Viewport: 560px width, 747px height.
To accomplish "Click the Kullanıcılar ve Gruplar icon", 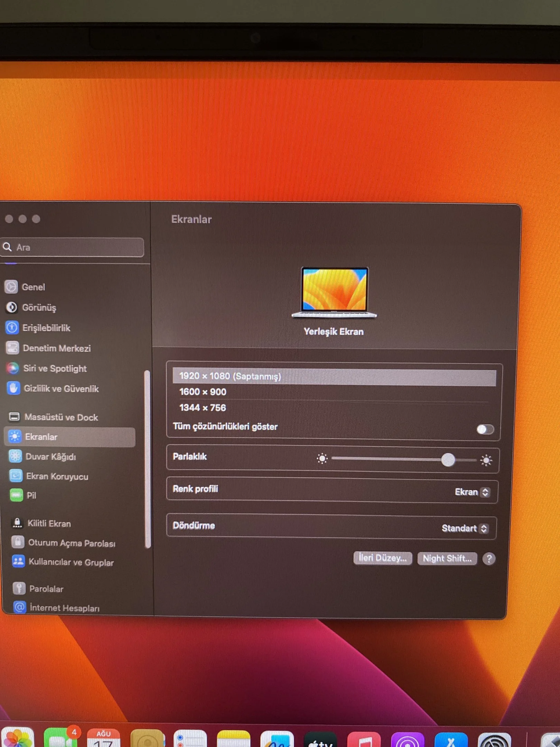I will tap(18, 562).
